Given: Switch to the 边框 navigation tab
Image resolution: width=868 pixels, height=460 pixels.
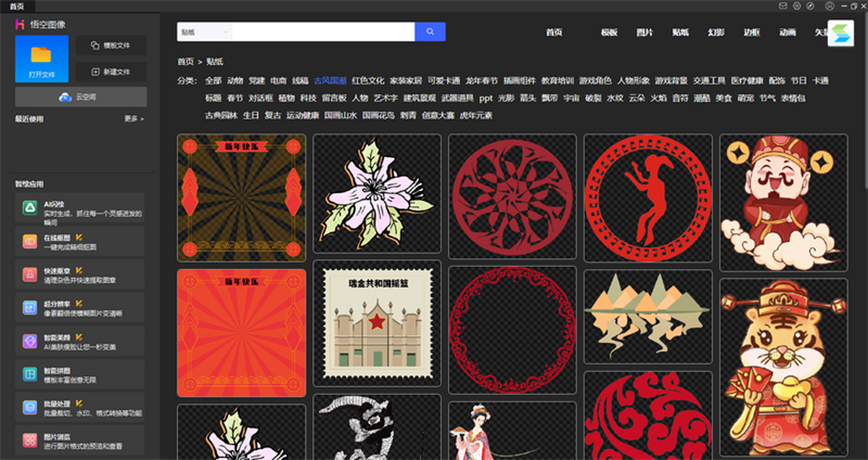Looking at the screenshot, I should 752,33.
